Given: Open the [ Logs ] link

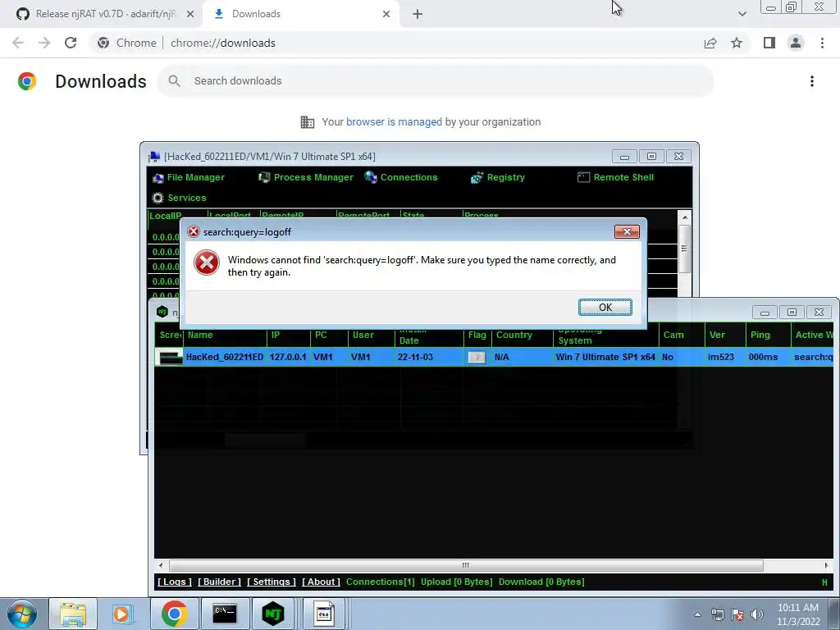Looking at the screenshot, I should (x=175, y=582).
